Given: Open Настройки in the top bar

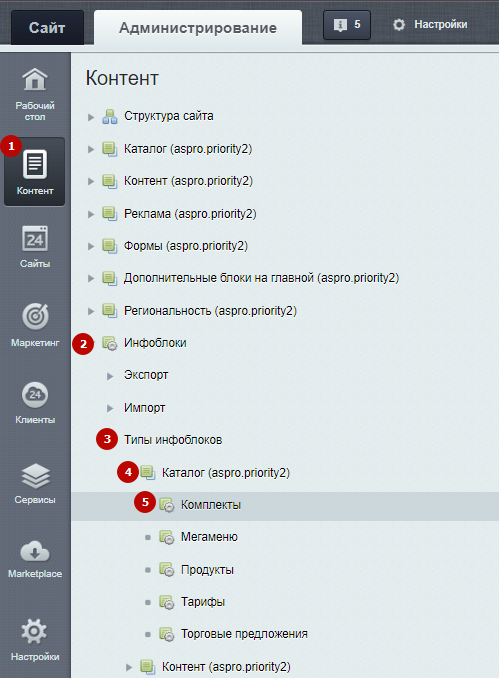Looking at the screenshot, I should [x=430, y=24].
